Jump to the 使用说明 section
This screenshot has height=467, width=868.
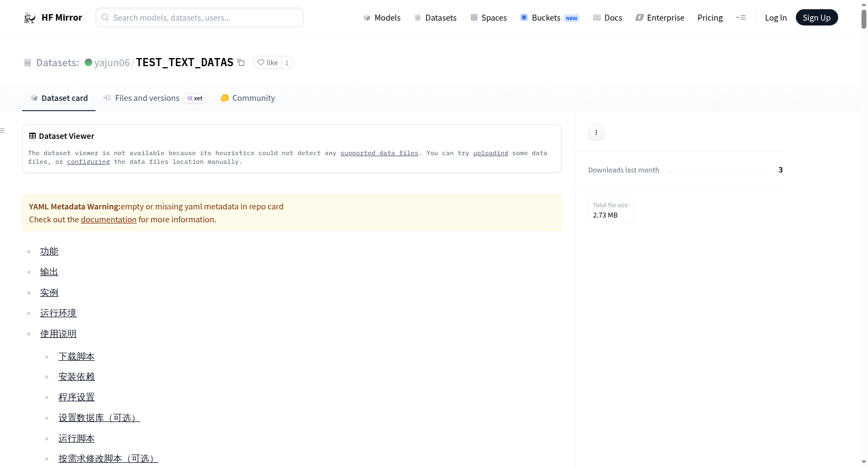[59, 334]
